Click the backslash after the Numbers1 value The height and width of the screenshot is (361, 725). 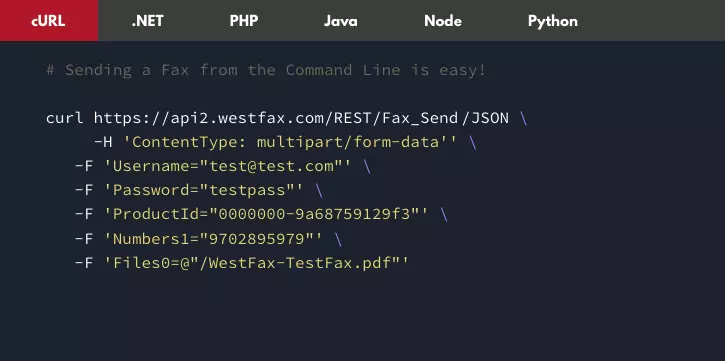[338, 239]
